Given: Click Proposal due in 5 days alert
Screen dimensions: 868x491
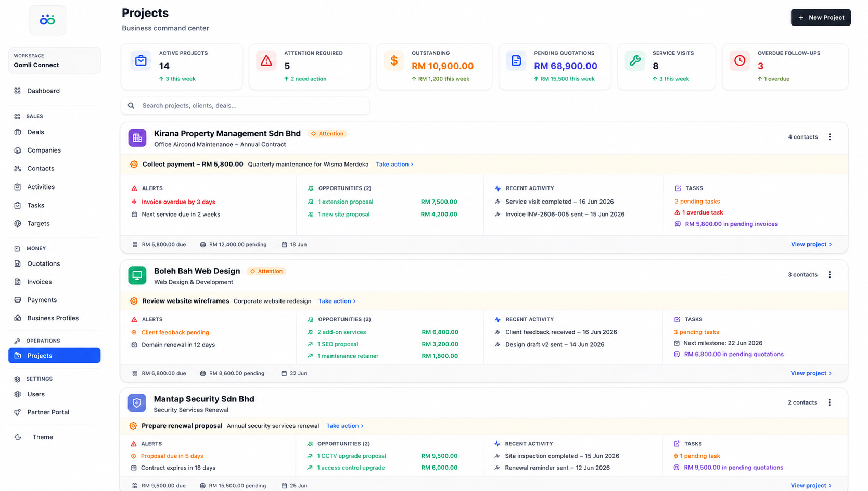Looking at the screenshot, I should click(172, 456).
